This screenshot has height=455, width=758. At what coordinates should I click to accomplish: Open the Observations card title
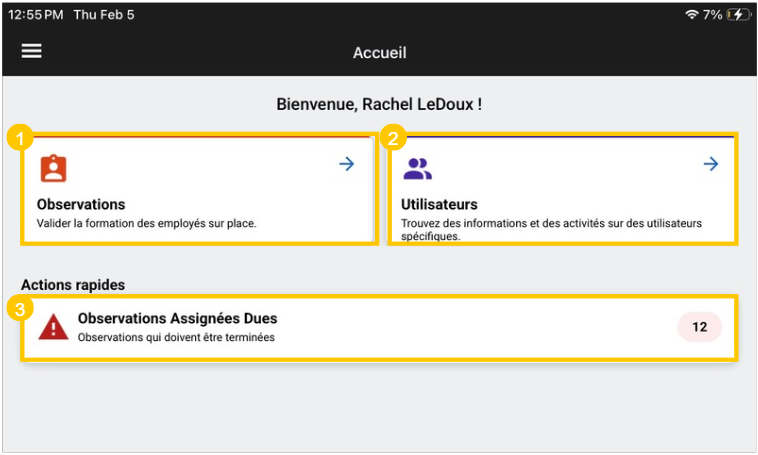pos(81,205)
